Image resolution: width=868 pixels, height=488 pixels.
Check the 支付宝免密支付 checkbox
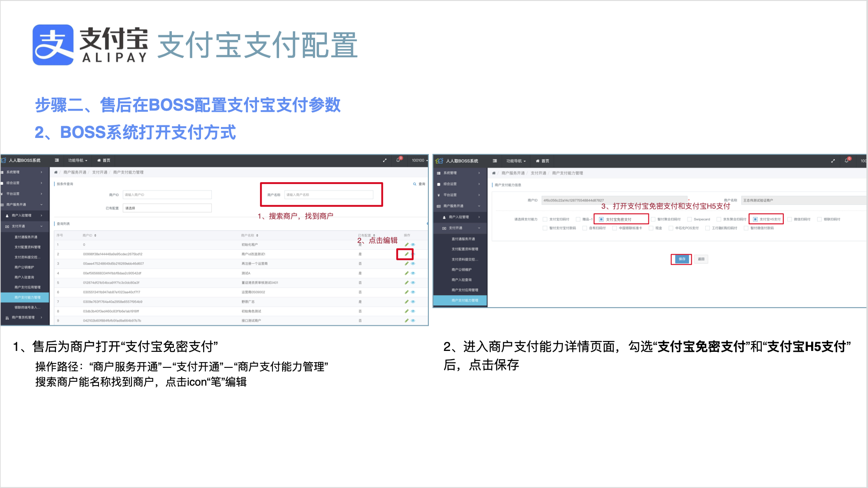(601, 219)
